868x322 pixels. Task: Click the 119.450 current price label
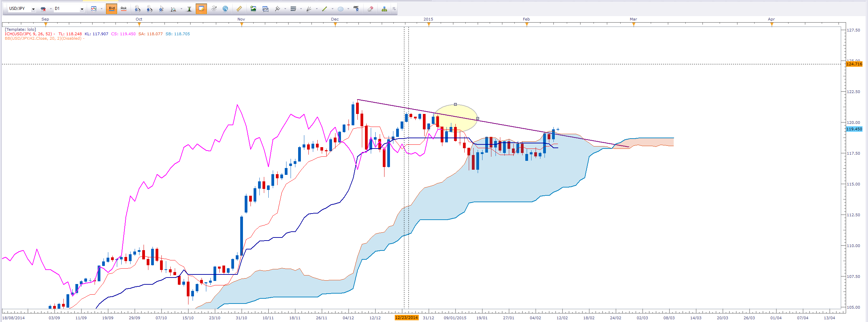click(854, 129)
